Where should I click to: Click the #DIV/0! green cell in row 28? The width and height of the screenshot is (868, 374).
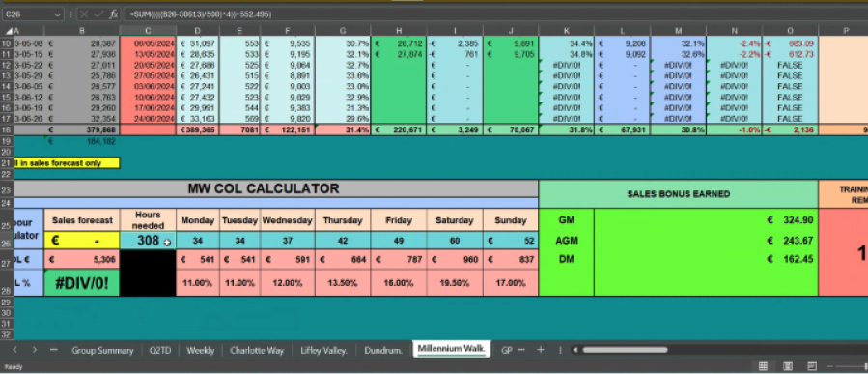coord(82,283)
